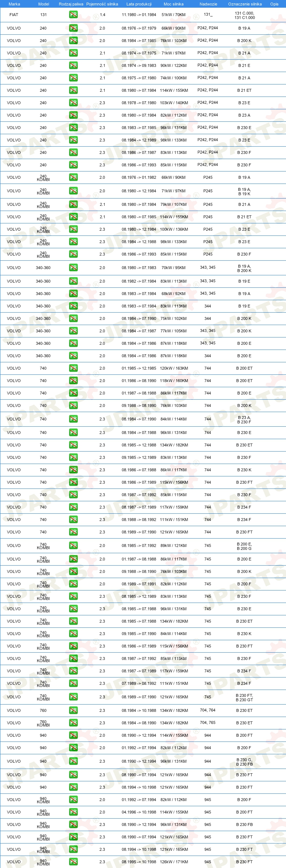
Task: Click the Moc silnika column header
Action: click(174, 4)
